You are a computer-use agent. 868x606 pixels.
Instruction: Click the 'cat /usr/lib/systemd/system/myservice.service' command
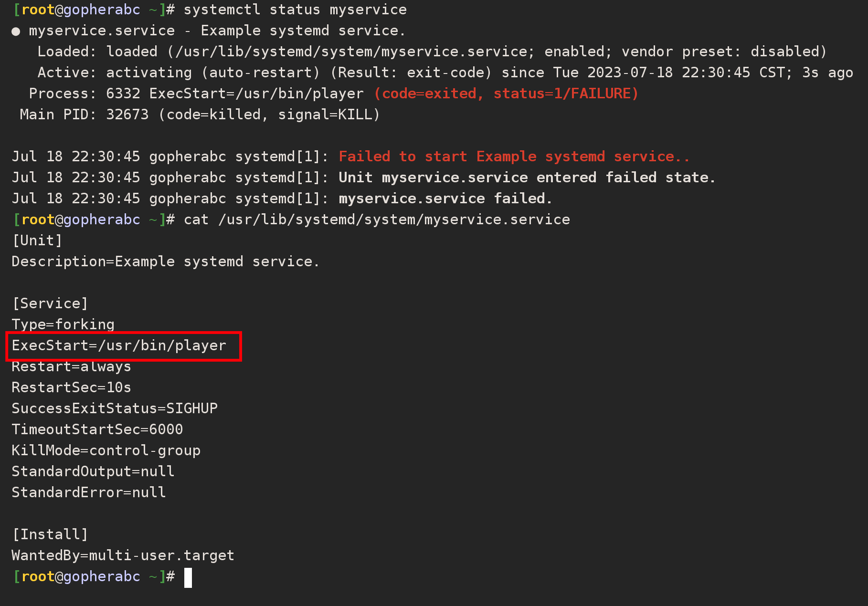[x=377, y=219]
